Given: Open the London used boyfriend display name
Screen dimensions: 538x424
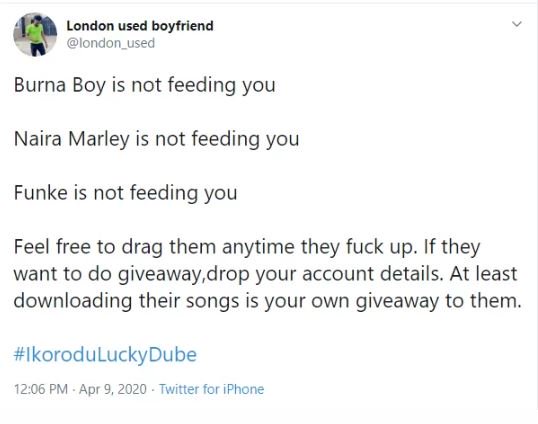Looking at the screenshot, I should pyautogui.click(x=140, y=26).
